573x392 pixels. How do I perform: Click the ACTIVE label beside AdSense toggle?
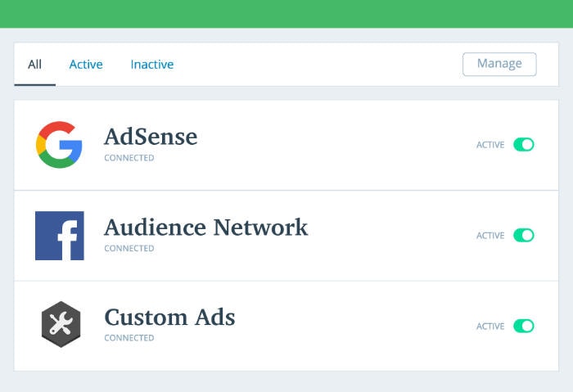pyautogui.click(x=490, y=145)
